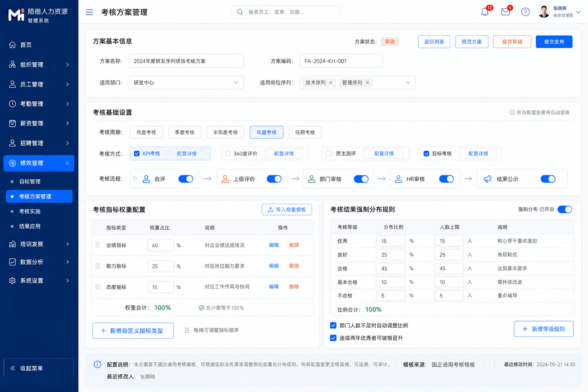Check the 360度评价 checkbox
This screenshot has width=588, height=392.
228,154
